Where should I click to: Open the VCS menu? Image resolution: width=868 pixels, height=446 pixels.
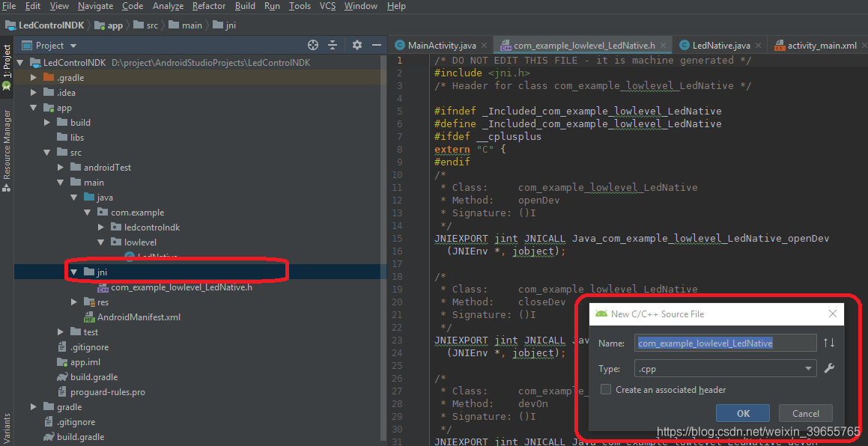[327, 6]
